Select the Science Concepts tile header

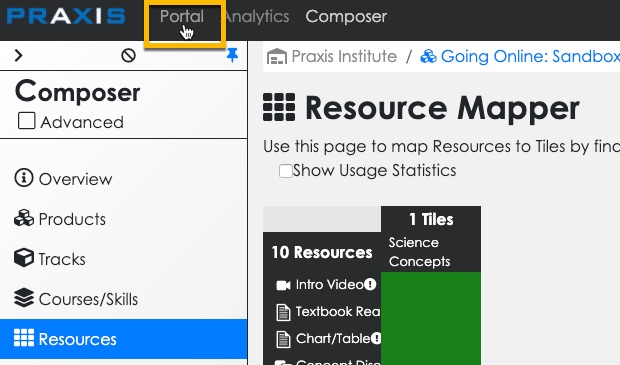(x=419, y=252)
